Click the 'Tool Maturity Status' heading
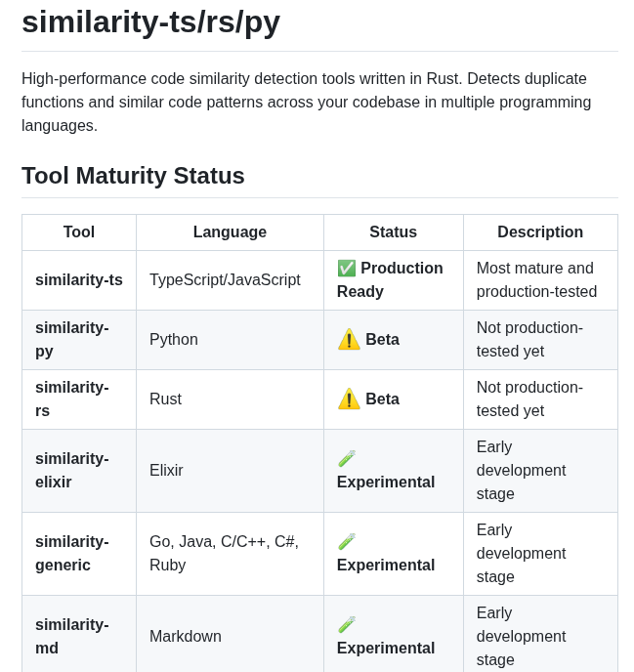 click(x=133, y=175)
